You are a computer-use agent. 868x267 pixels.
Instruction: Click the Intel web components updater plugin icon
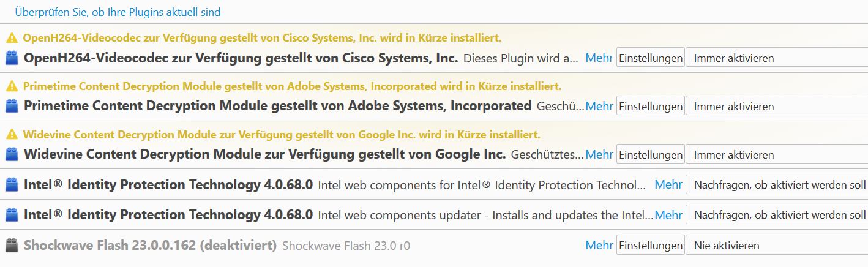click(x=11, y=215)
